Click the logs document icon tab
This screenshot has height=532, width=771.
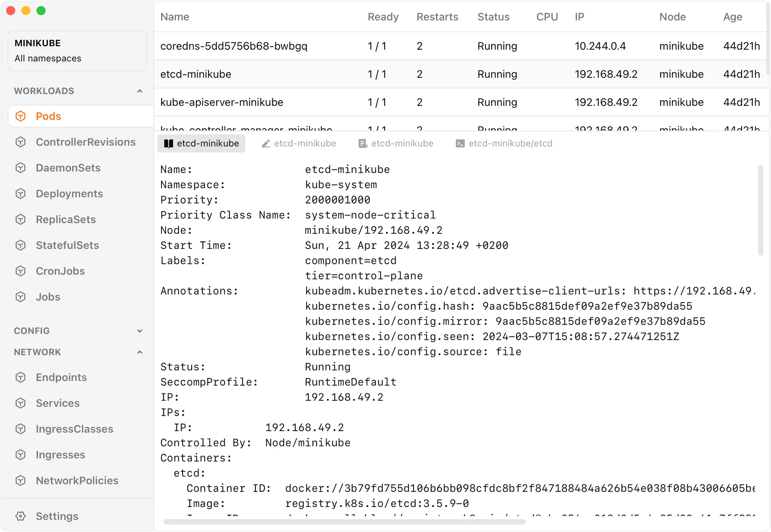[x=363, y=144]
